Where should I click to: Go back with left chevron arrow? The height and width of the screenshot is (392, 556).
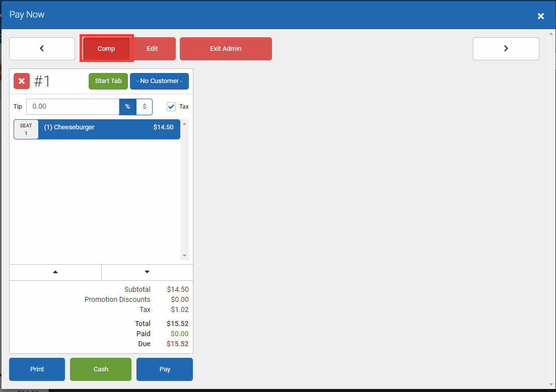(x=42, y=49)
